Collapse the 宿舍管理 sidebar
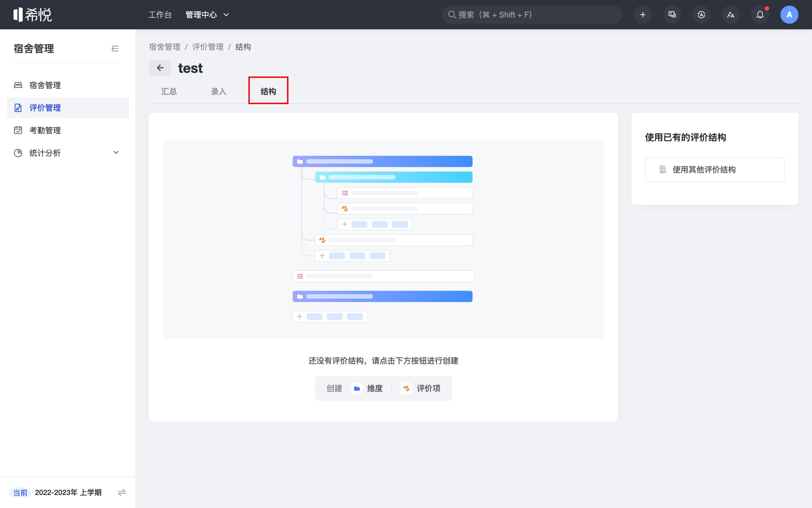The width and height of the screenshot is (812, 508). [x=115, y=49]
